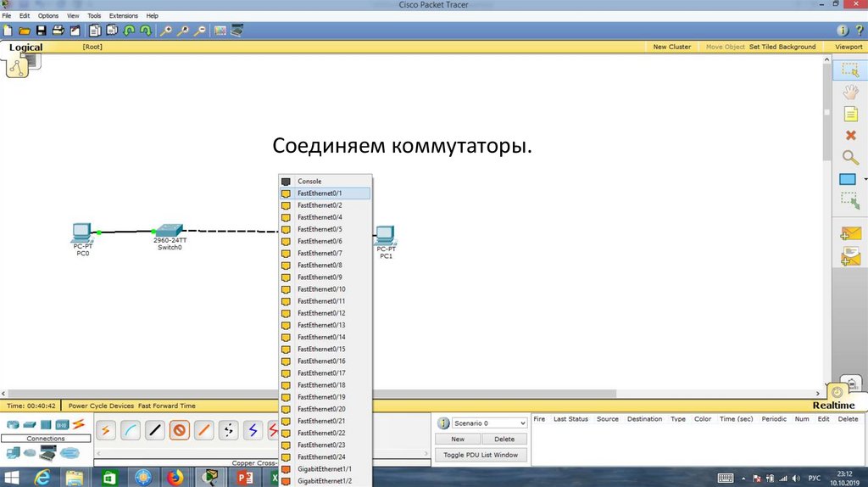This screenshot has height=487, width=868.
Task: Click the Save file toolbar icon
Action: (40, 31)
